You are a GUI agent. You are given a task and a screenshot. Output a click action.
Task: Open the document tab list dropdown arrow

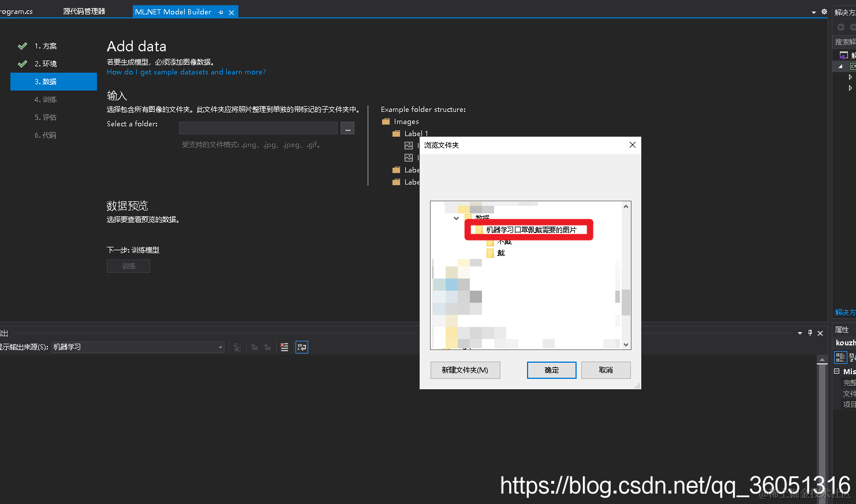tap(814, 12)
